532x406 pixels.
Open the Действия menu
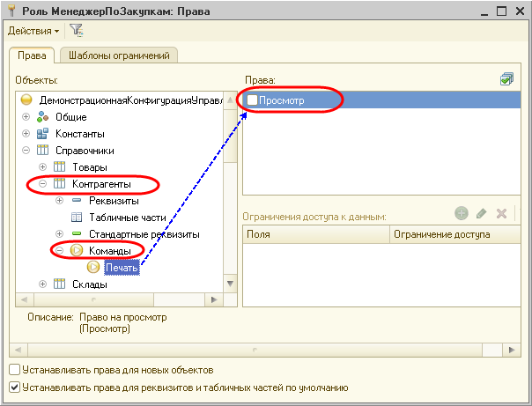pyautogui.click(x=33, y=31)
